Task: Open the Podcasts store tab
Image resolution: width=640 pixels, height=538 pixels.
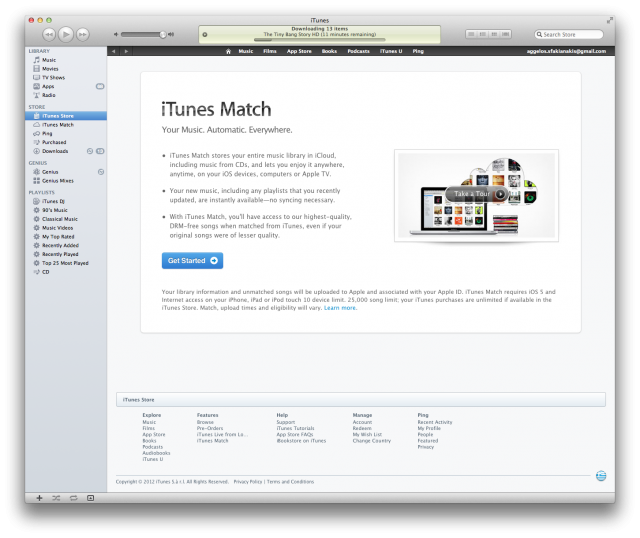Action: pyautogui.click(x=358, y=51)
